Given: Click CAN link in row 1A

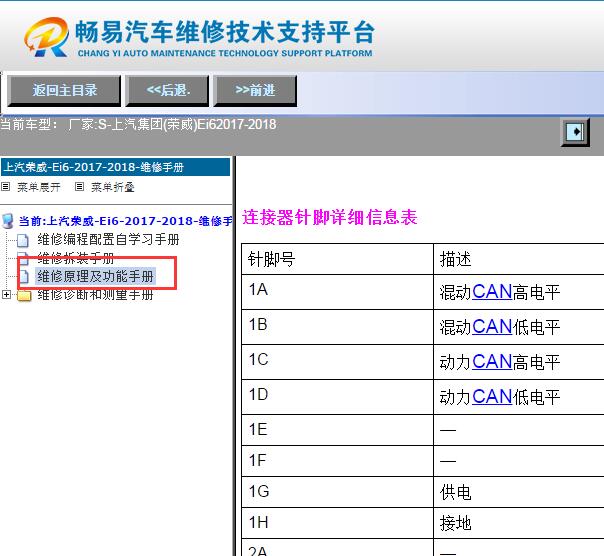Looking at the screenshot, I should point(492,292).
